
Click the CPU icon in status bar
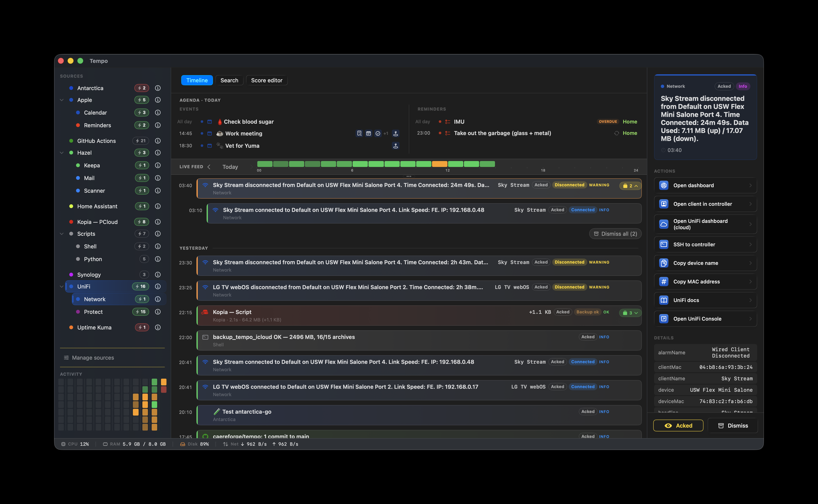63,444
